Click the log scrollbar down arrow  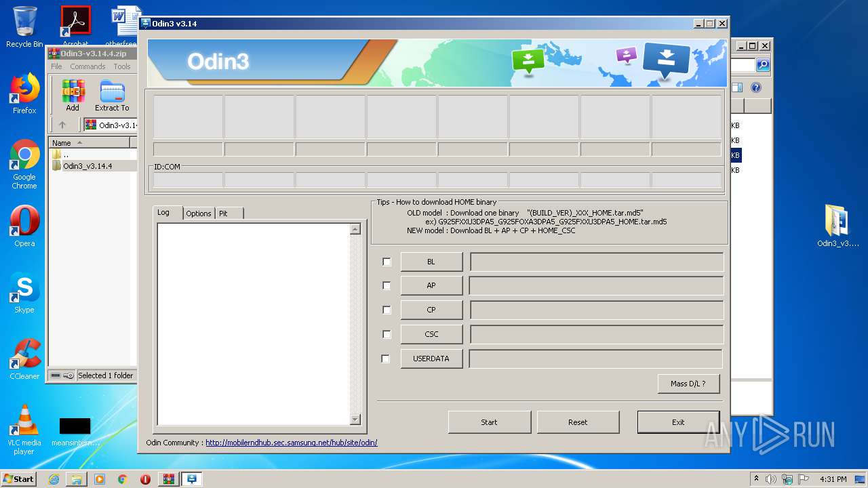pos(355,420)
